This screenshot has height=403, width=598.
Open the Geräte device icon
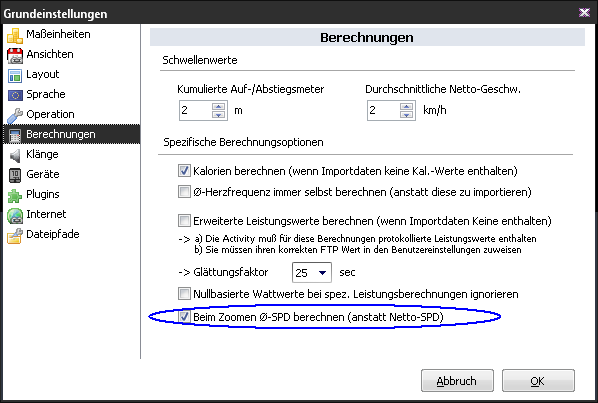coord(15,175)
